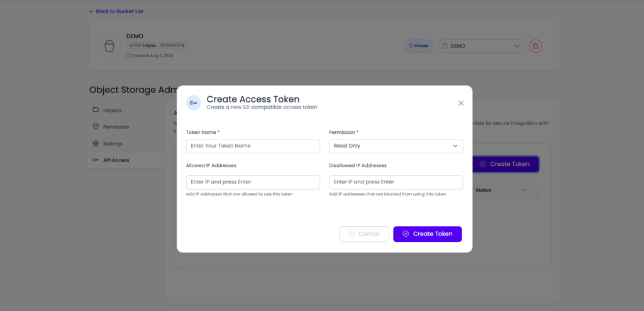Click the key icon in dialog header
Screen dimensions: 644x311
(194, 102)
